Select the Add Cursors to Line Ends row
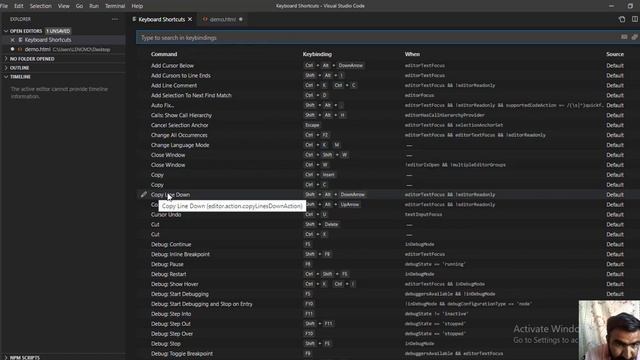 click(388, 76)
